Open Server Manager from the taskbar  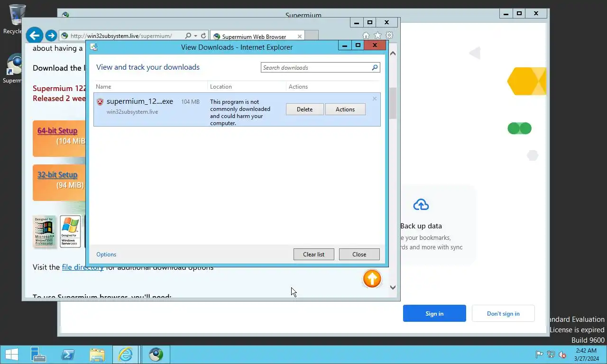pos(38,355)
